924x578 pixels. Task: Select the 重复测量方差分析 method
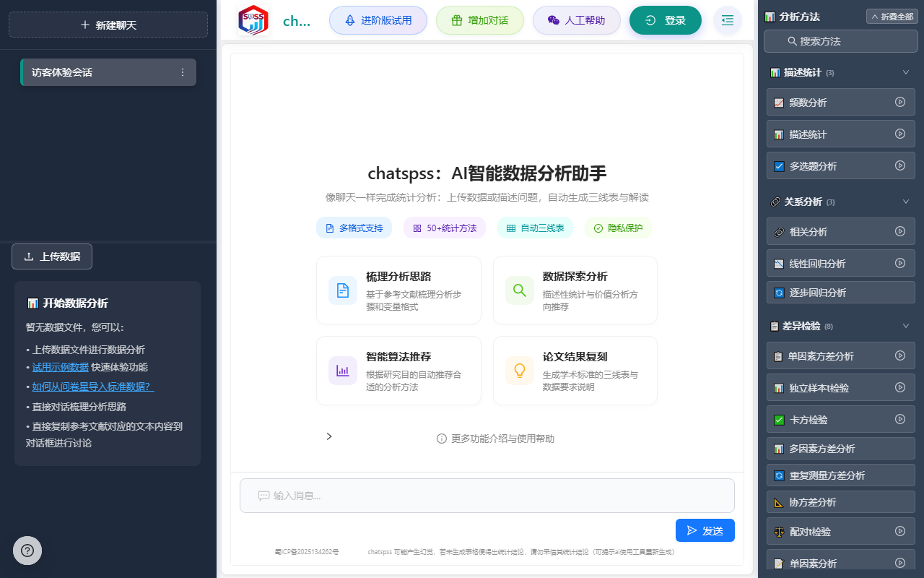841,475
